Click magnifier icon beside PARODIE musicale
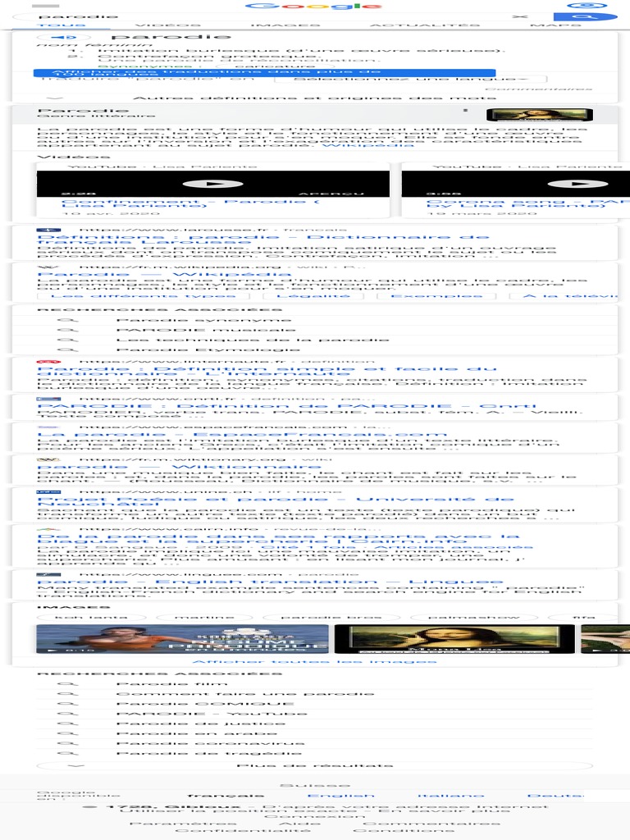The image size is (630, 840). tap(67, 330)
